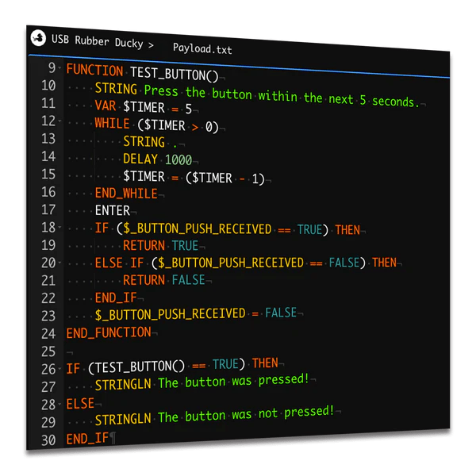The width and height of the screenshot is (476, 476).
Task: Click the ELSE IF keywords on line 20
Action: click(x=119, y=263)
